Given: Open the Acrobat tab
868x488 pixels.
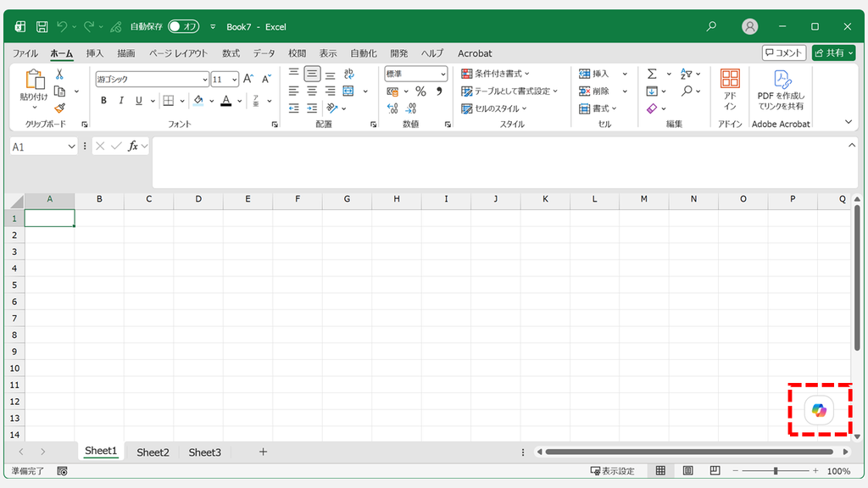Looking at the screenshot, I should (x=475, y=53).
